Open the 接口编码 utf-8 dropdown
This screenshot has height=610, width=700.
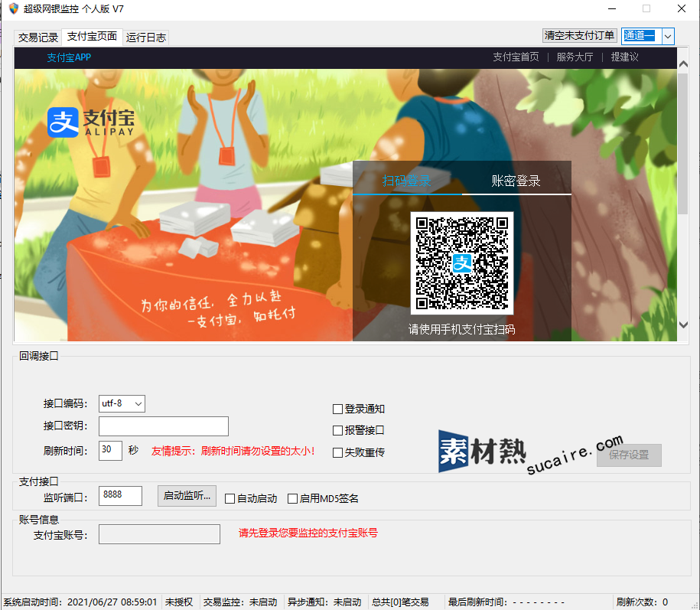point(122,403)
